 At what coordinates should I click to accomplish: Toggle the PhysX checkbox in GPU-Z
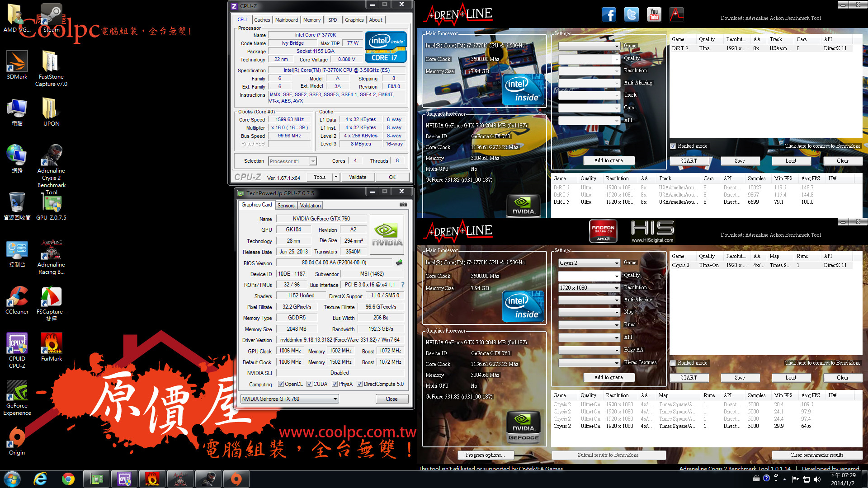click(335, 384)
